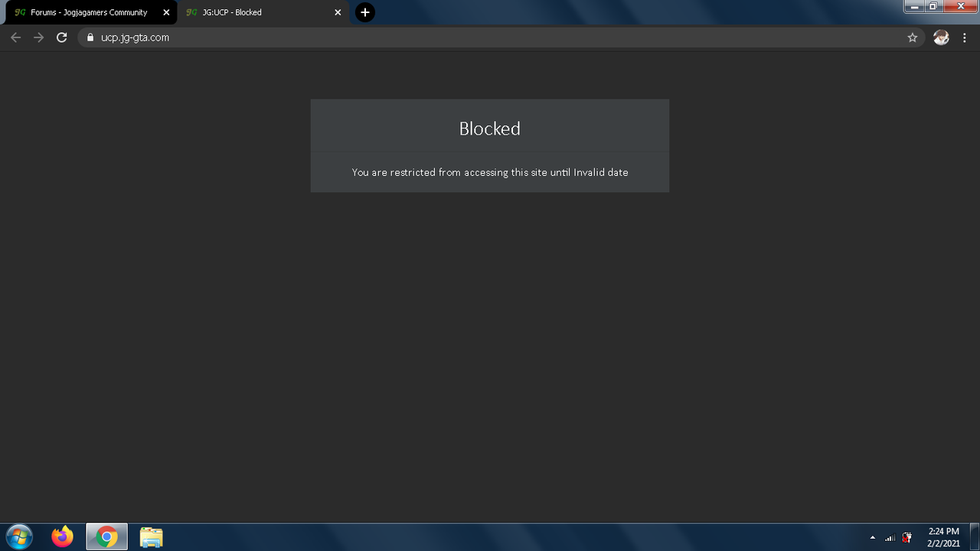980x551 pixels.
Task: Go forward to the next page
Action: tap(38, 37)
